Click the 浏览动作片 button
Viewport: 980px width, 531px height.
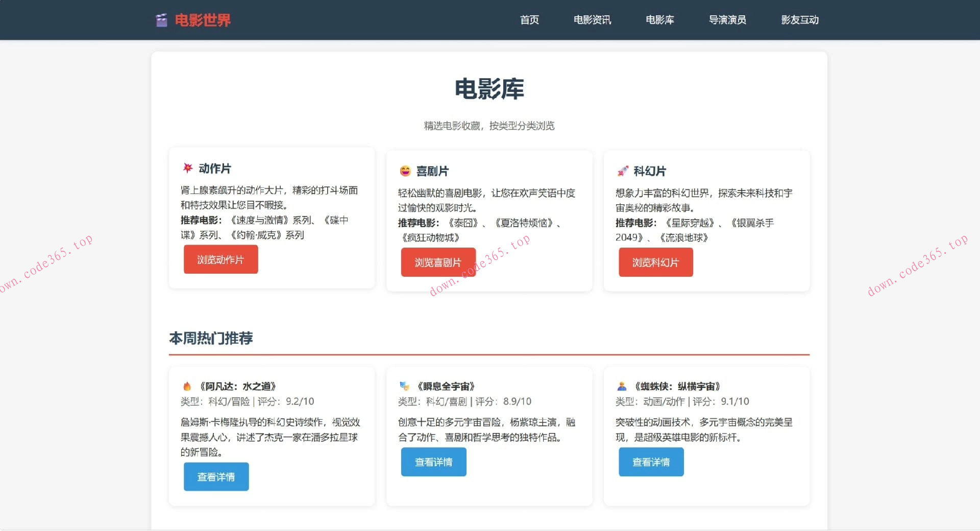(220, 259)
